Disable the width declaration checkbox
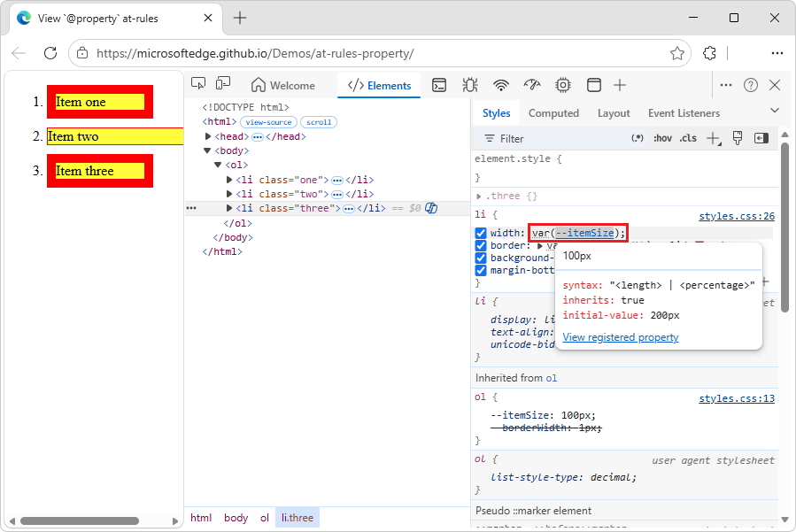The width and height of the screenshot is (796, 532). pos(481,233)
